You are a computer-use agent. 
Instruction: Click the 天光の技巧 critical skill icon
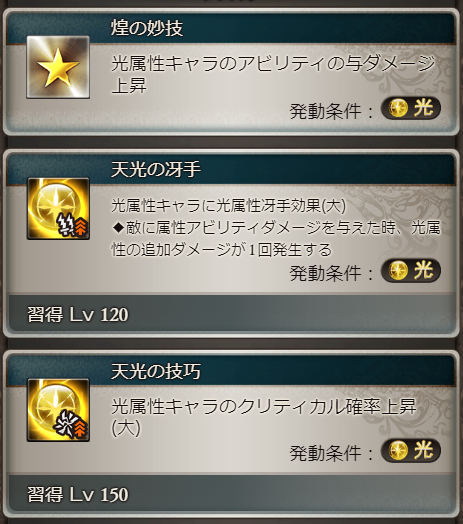58,410
